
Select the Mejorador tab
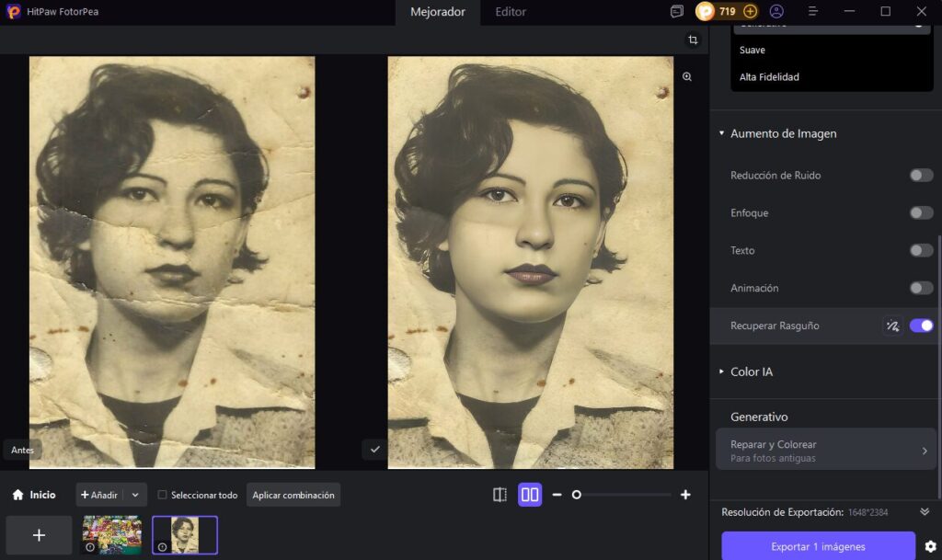(437, 12)
